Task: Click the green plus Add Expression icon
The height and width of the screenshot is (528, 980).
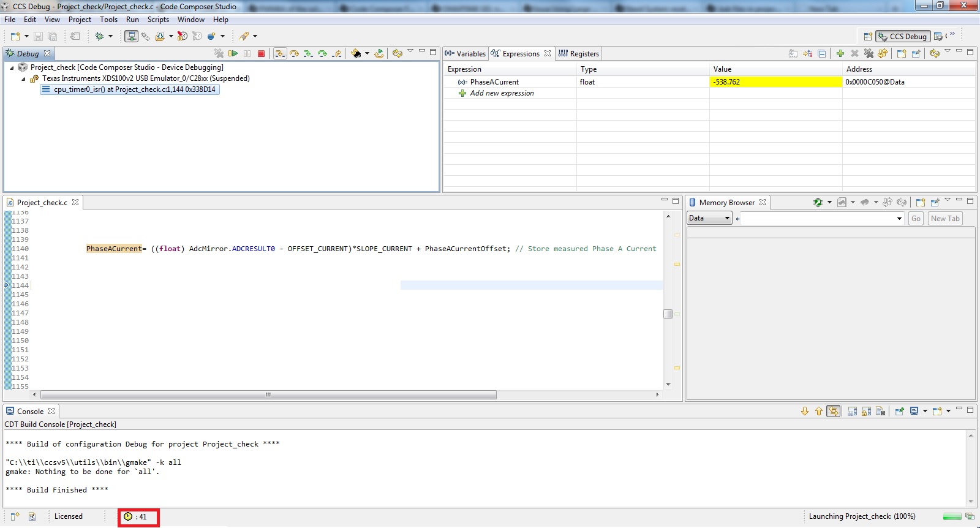Action: pos(840,54)
